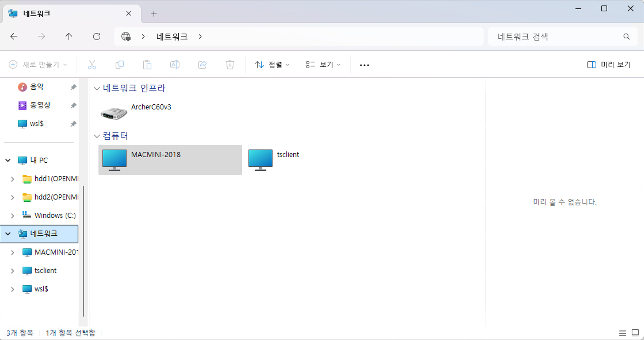
Task: Expand tsclient tree node in sidebar
Action: tap(13, 271)
